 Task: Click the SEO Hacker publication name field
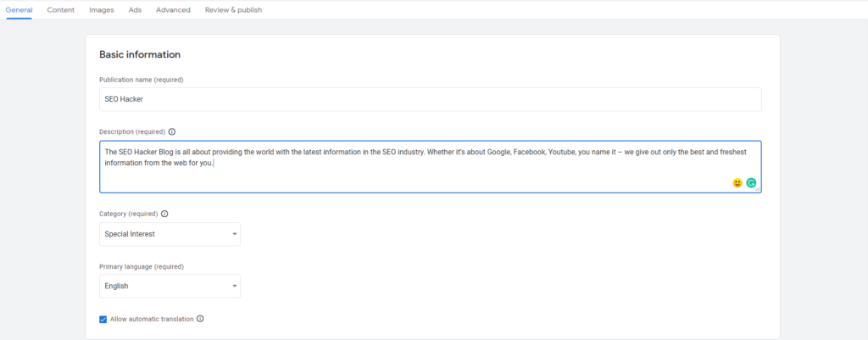pyautogui.click(x=430, y=99)
